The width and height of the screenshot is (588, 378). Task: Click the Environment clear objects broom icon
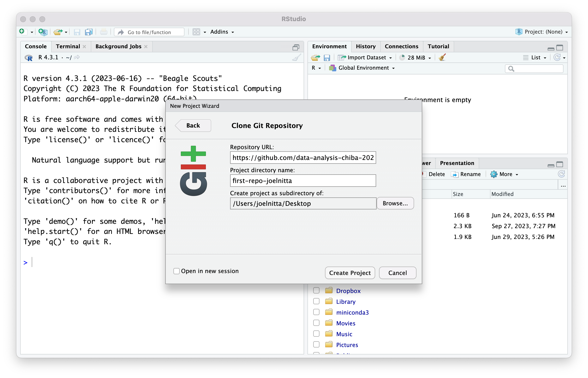coord(442,57)
